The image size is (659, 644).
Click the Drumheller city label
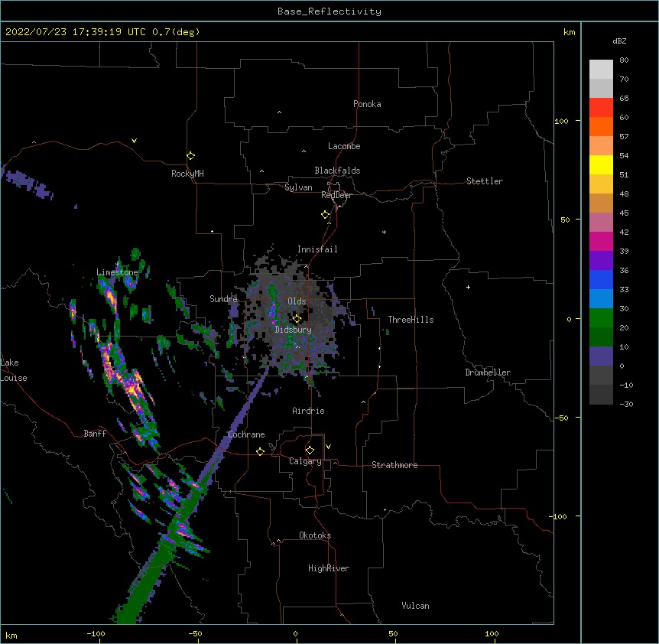[488, 372]
